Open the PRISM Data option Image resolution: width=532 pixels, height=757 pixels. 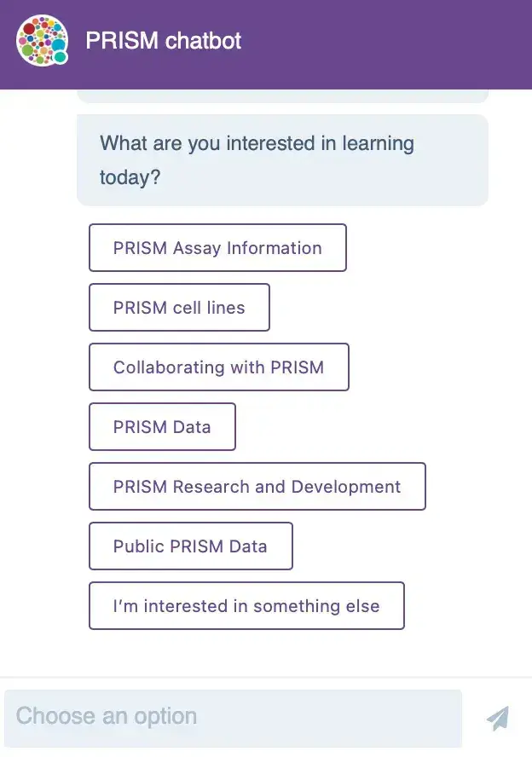162,427
